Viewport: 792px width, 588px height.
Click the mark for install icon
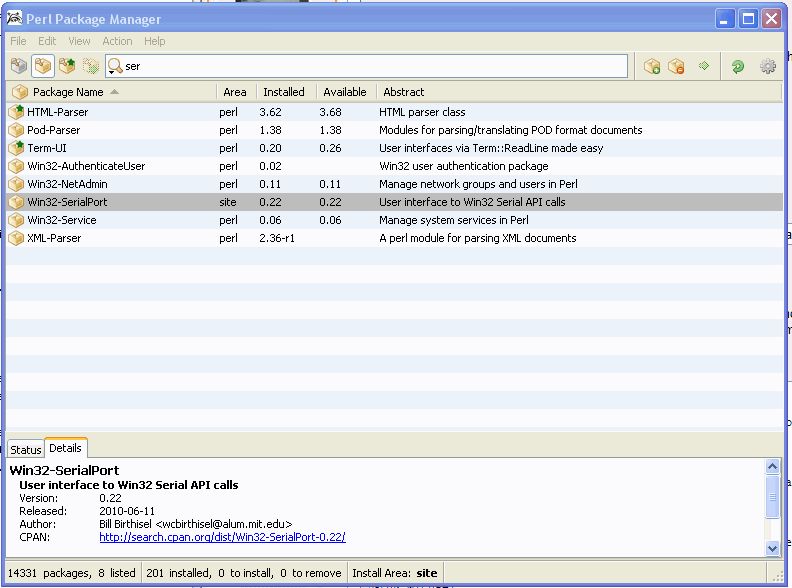[652, 66]
